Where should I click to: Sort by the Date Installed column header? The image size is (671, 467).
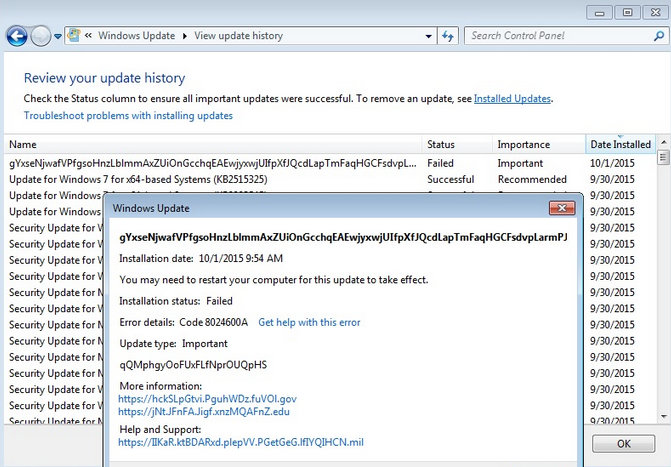(x=620, y=144)
